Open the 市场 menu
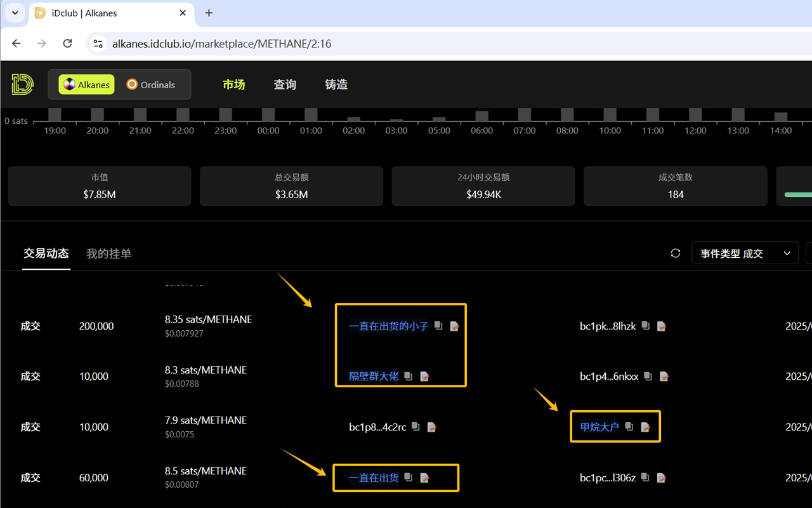This screenshot has width=812, height=508. pyautogui.click(x=233, y=84)
